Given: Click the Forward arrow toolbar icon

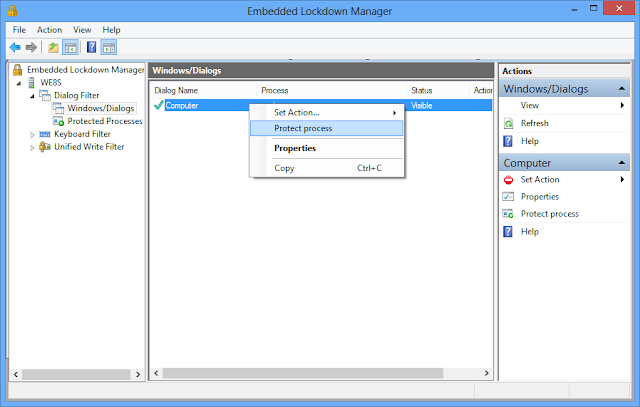Looking at the screenshot, I should pyautogui.click(x=31, y=47).
